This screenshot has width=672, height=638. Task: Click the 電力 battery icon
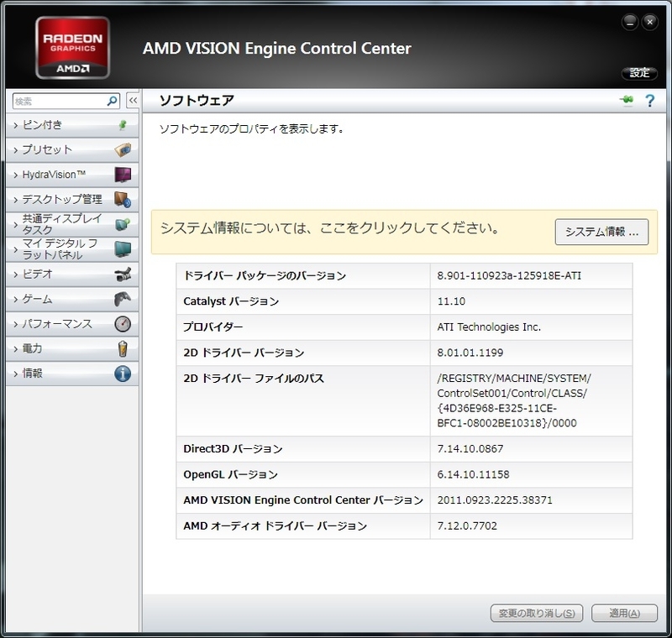[123, 348]
